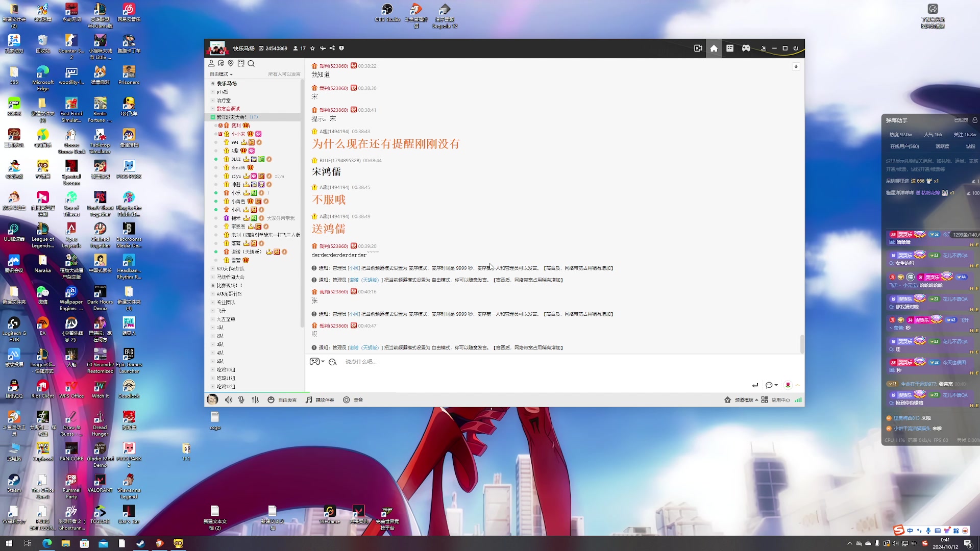Click the user profile icon in header
The width and height of the screenshot is (980, 551).
point(211,63)
